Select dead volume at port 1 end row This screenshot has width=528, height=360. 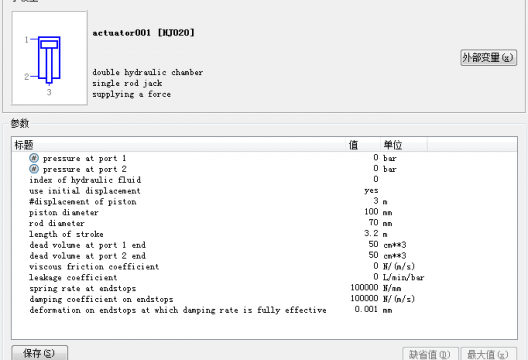(264, 244)
